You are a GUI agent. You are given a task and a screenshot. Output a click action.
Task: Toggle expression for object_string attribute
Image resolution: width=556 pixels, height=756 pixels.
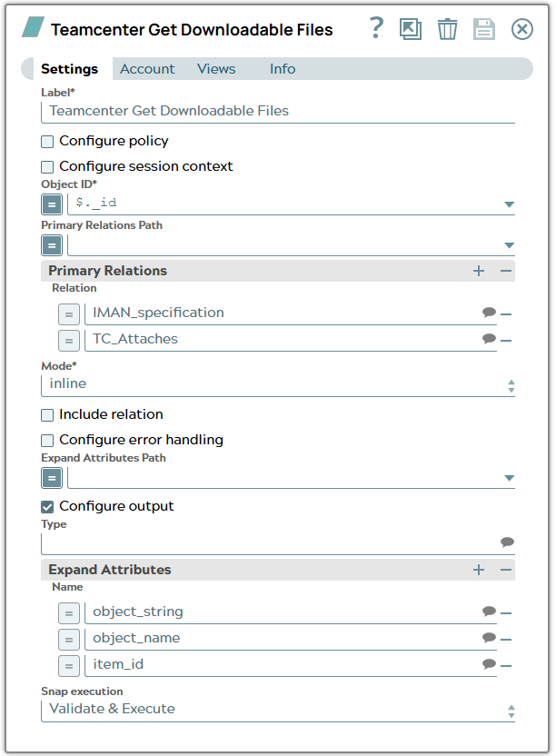(69, 613)
